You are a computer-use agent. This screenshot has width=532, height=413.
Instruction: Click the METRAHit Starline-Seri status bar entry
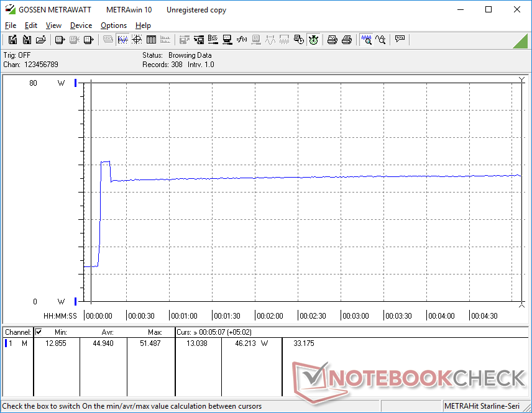pyautogui.click(x=482, y=406)
